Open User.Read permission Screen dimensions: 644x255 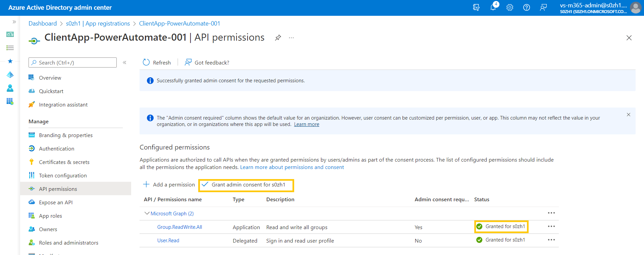coord(168,241)
